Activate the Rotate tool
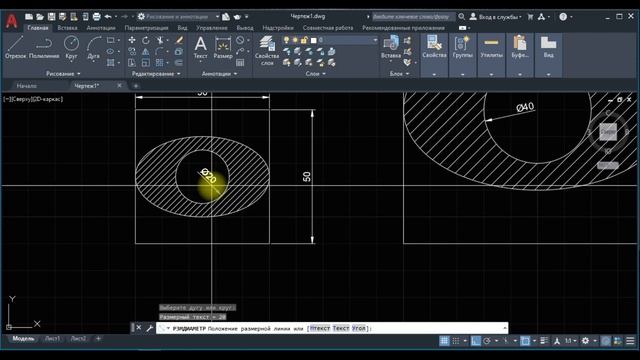This screenshot has height=360, width=640. click(146, 40)
